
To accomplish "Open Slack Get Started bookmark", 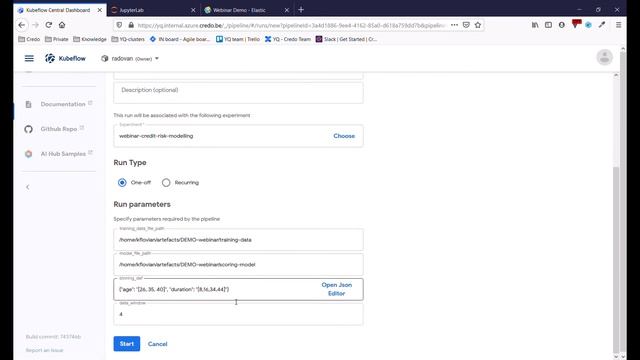I will pos(346,39).
